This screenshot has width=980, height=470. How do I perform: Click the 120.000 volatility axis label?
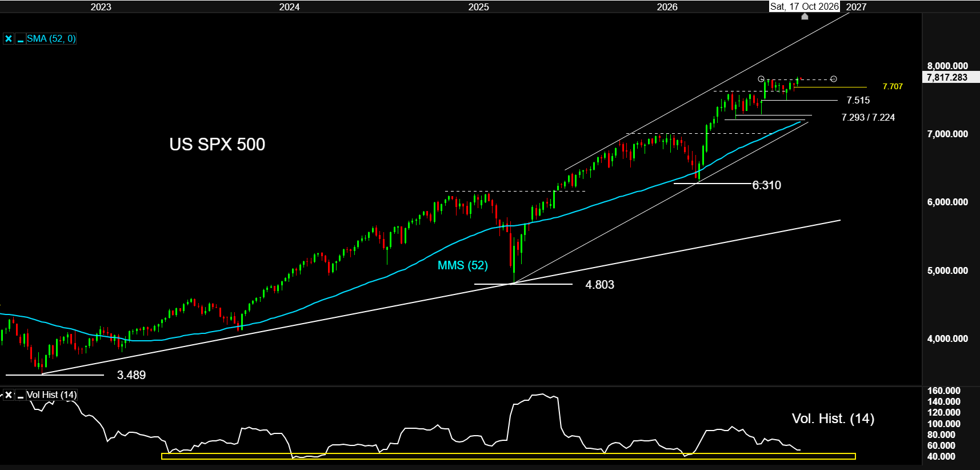(x=944, y=412)
